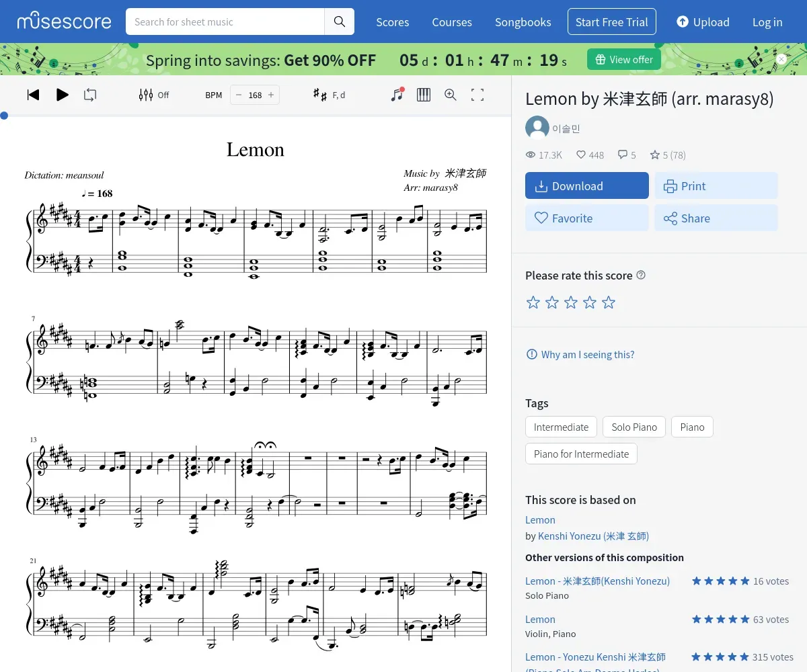This screenshot has width=807, height=672.
Task: Click the rating help question icon
Action: [641, 275]
